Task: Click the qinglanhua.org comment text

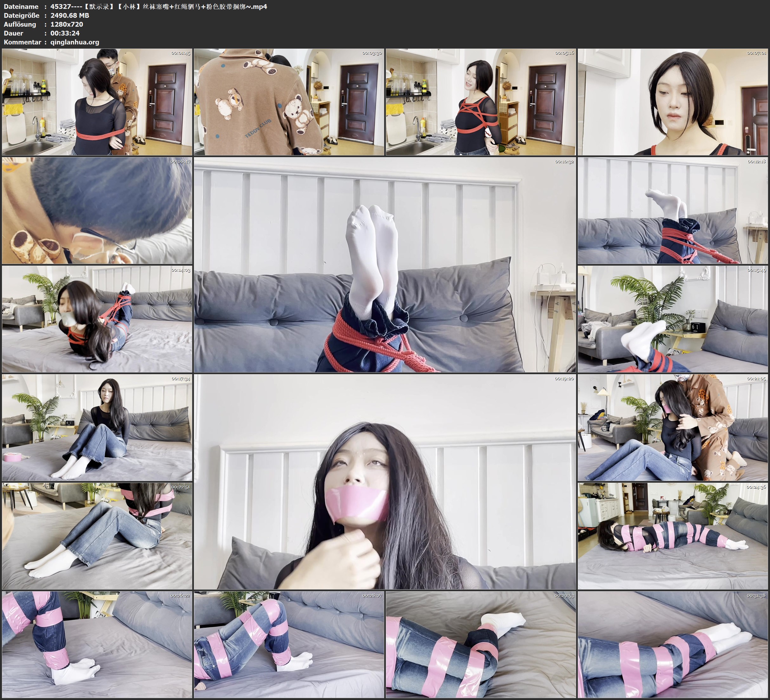Action: point(75,42)
